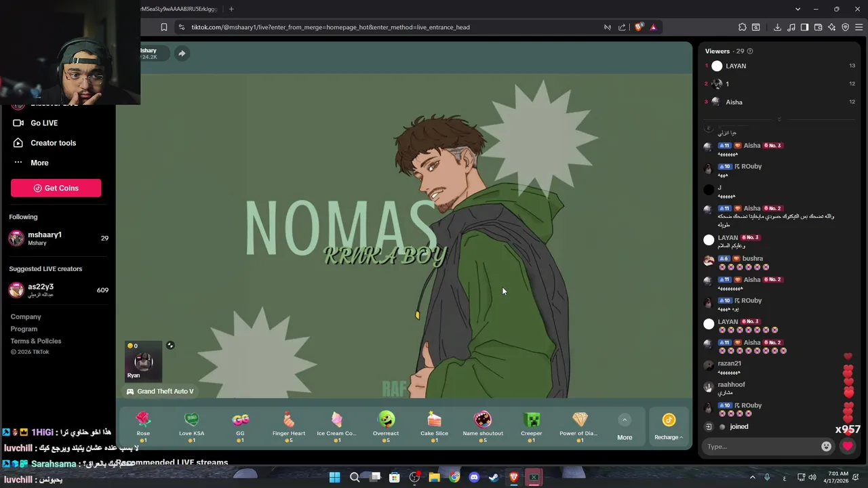Open Windows taskbar Search

[x=355, y=477]
